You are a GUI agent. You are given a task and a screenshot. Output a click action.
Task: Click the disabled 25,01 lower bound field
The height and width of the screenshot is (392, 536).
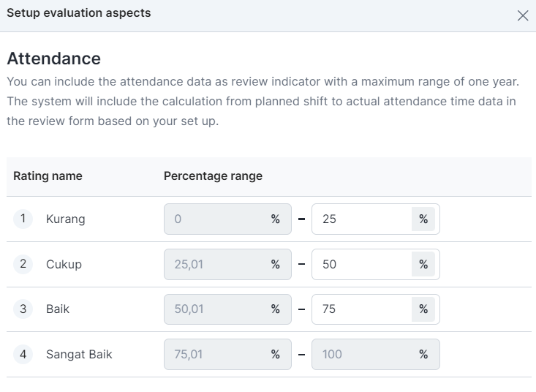(227, 264)
